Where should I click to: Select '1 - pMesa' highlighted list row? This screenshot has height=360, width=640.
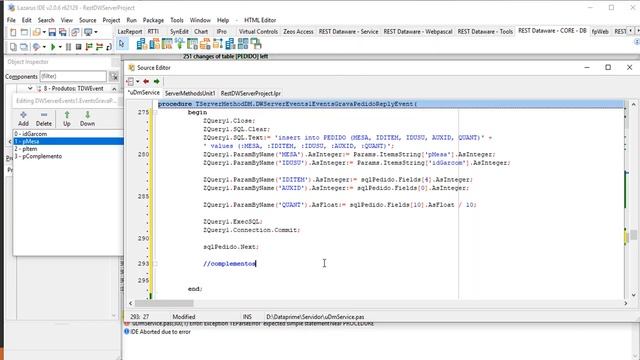pos(68,141)
